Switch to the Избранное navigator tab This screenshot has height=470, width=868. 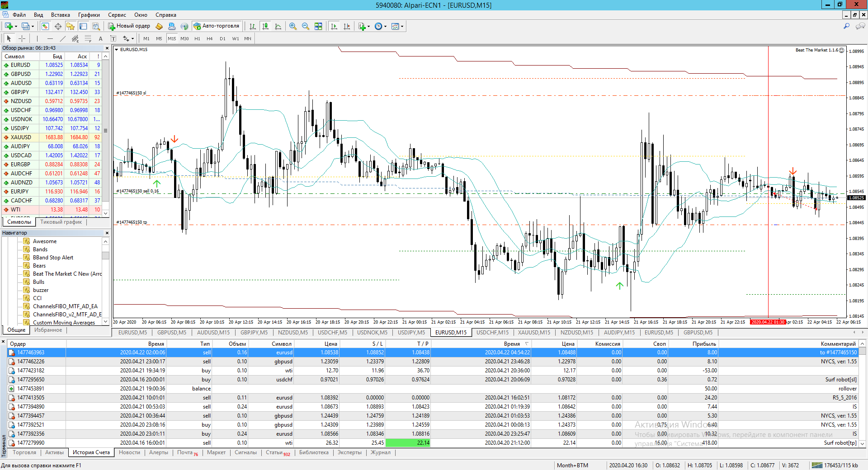click(48, 330)
